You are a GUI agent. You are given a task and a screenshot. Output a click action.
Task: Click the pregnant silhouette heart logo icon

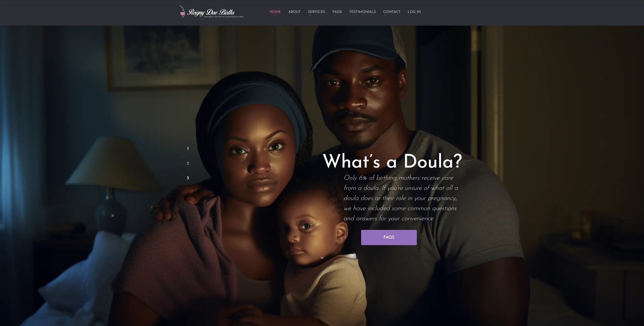(182, 12)
